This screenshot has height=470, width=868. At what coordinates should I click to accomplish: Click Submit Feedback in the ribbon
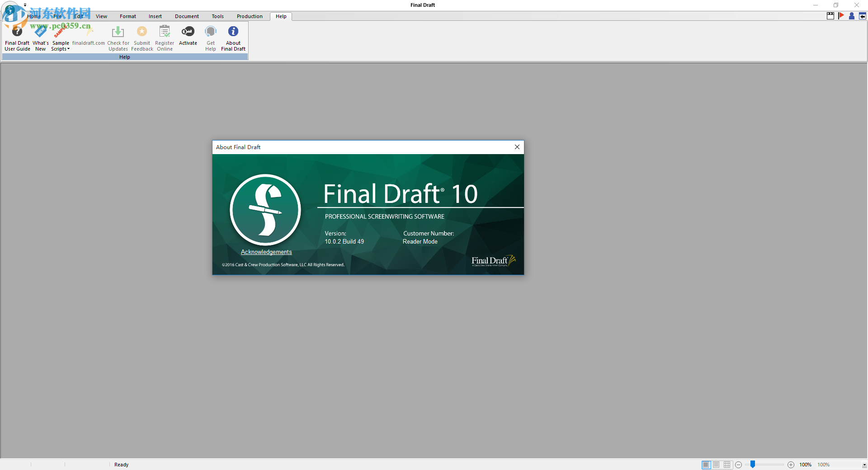point(142,38)
